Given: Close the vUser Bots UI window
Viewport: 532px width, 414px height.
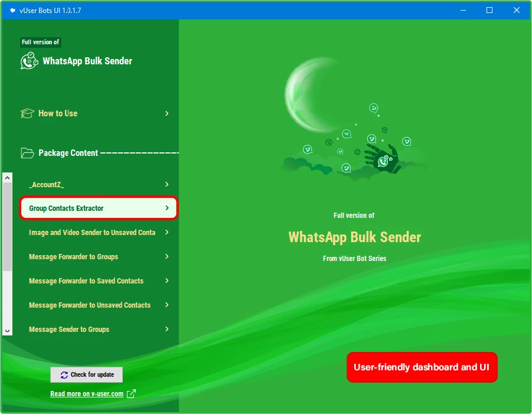Looking at the screenshot, I should pos(517,10).
